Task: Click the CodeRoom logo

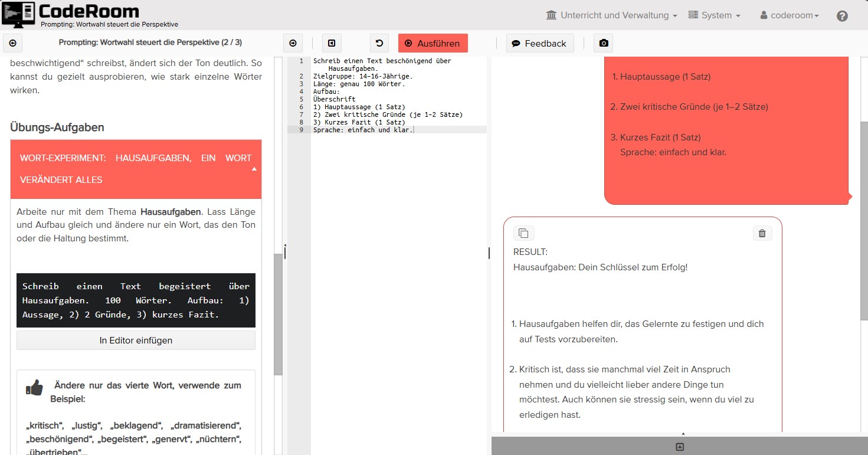Action: pos(71,14)
